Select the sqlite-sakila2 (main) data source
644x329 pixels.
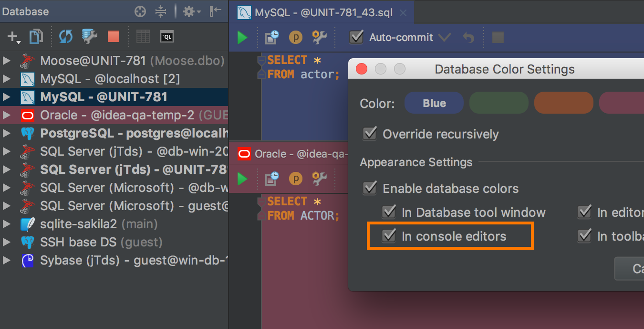tap(114, 224)
